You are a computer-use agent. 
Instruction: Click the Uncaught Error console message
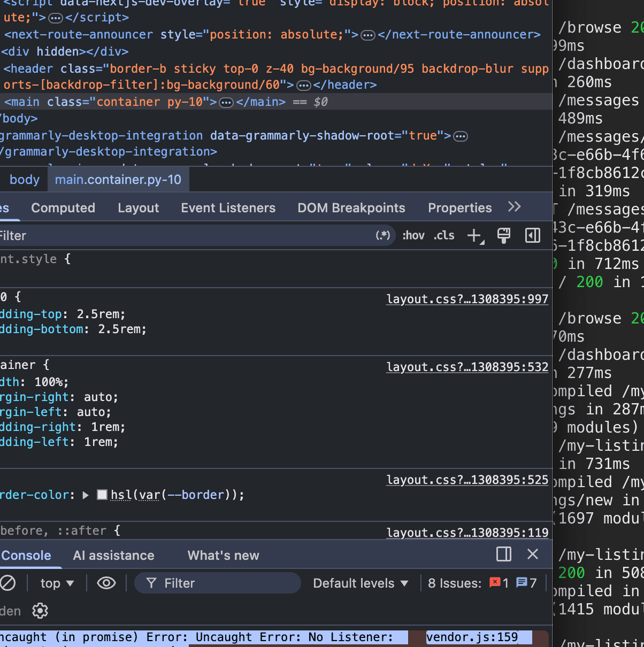[x=196, y=637]
